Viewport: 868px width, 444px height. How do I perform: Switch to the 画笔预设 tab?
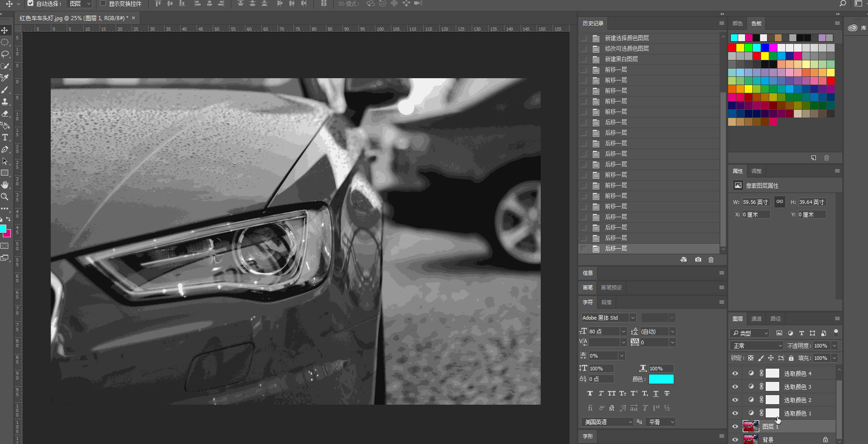coord(611,288)
